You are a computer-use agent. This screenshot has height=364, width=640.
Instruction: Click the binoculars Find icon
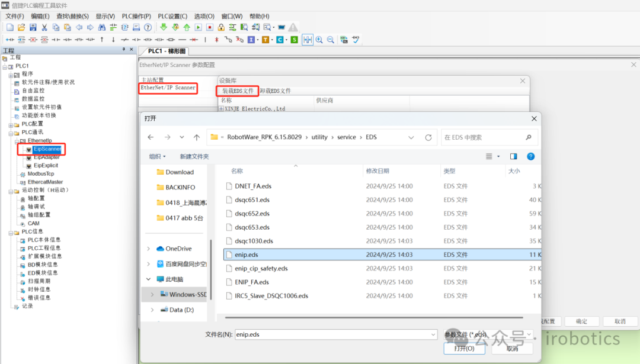(x=101, y=27)
